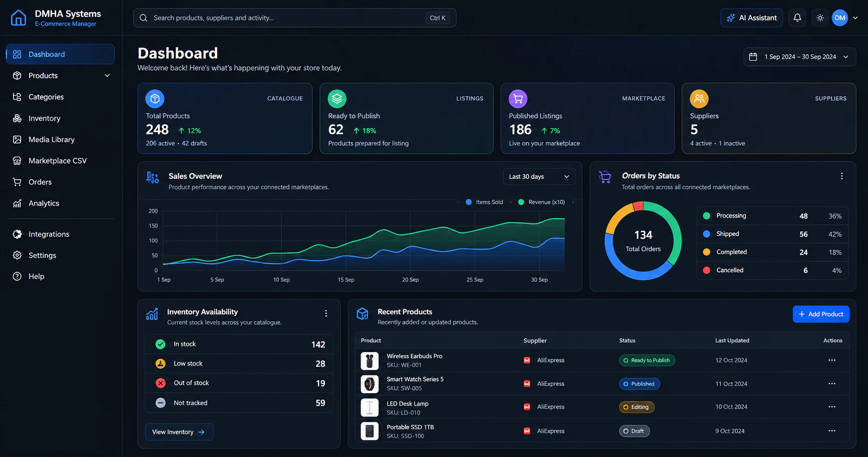Toggle Revenue (x10) legend series
Image resolution: width=868 pixels, height=457 pixels.
click(541, 202)
